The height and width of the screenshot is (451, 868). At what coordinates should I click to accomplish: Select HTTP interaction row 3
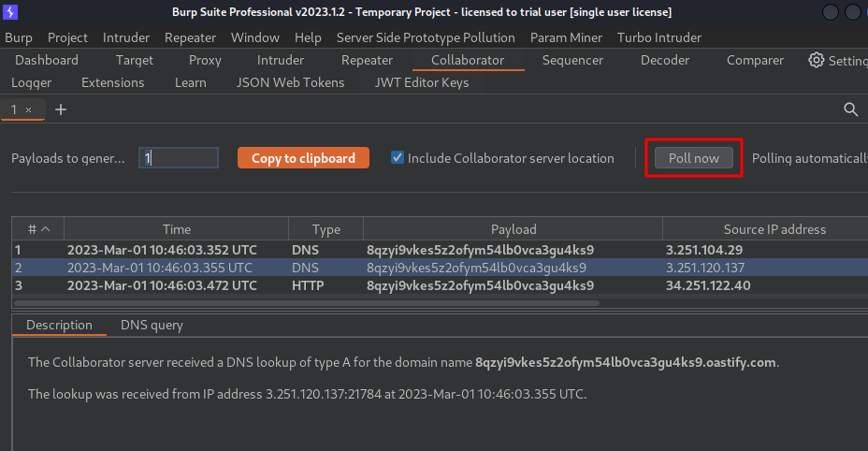tap(441, 285)
